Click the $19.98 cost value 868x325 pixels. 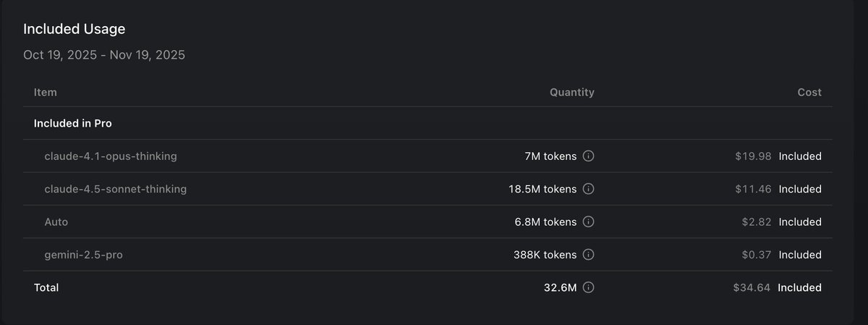(753, 156)
